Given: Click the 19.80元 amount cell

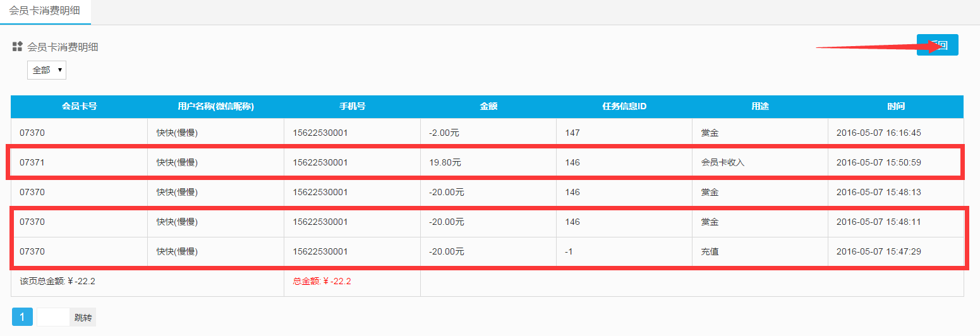Looking at the screenshot, I should point(445,162).
